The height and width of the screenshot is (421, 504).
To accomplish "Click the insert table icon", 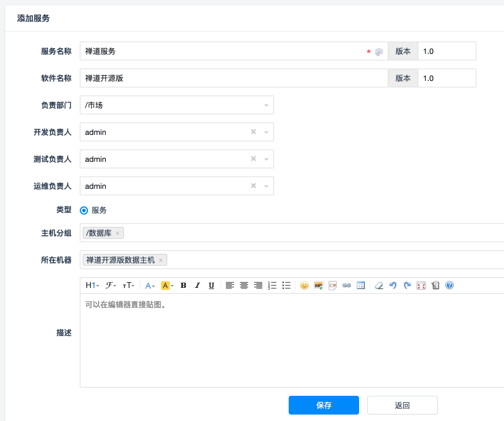I will [x=361, y=286].
